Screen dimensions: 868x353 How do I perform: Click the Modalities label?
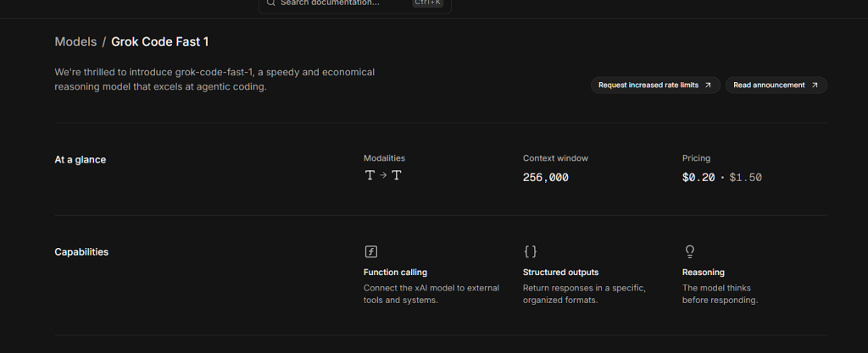384,158
